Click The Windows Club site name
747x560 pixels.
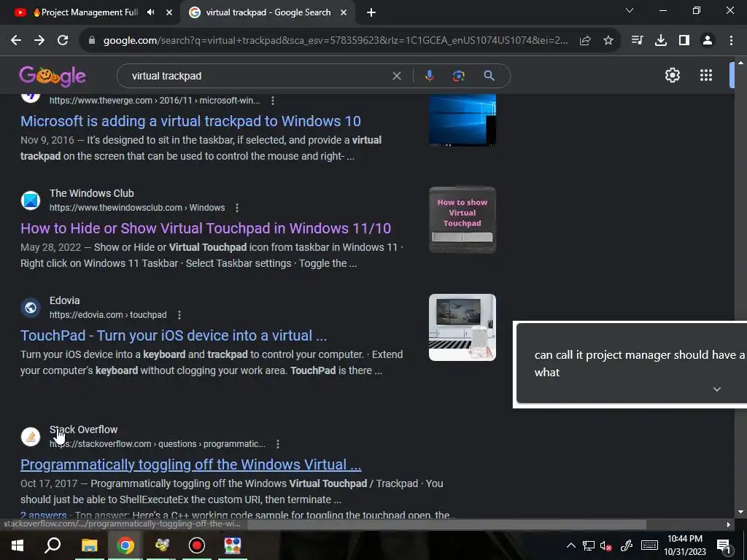point(91,193)
